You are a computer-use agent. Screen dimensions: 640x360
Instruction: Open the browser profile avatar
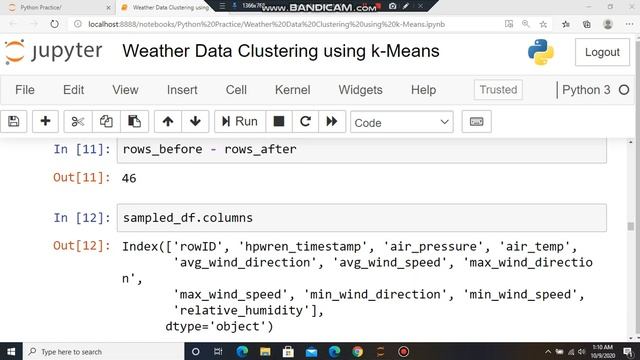coord(608,24)
